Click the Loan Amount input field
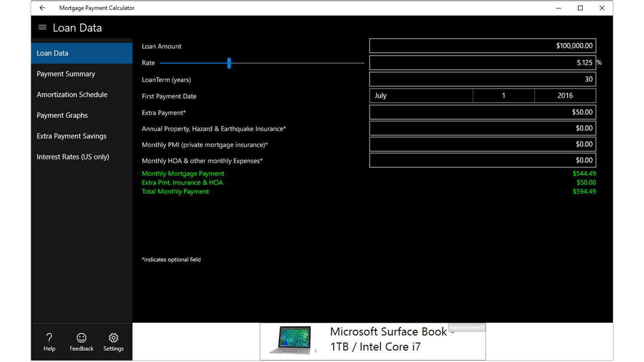Viewport: 644px width, 362px height. (x=483, y=46)
